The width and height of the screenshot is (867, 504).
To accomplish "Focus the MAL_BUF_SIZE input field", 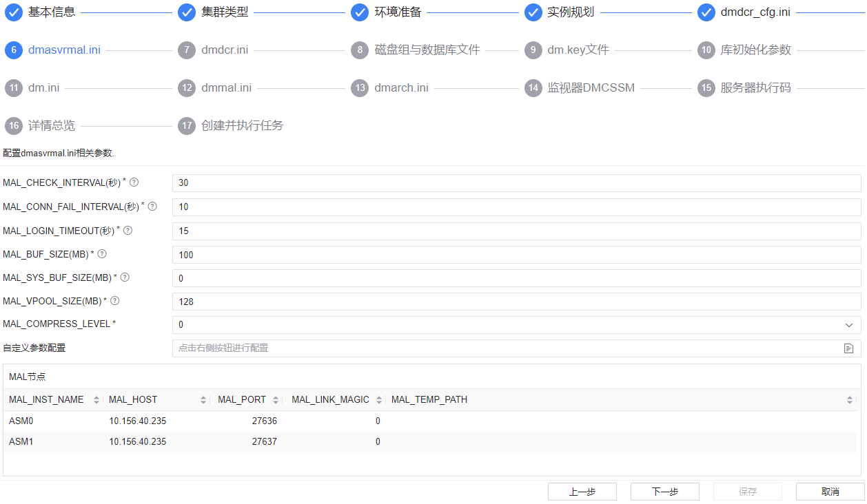I will click(516, 255).
